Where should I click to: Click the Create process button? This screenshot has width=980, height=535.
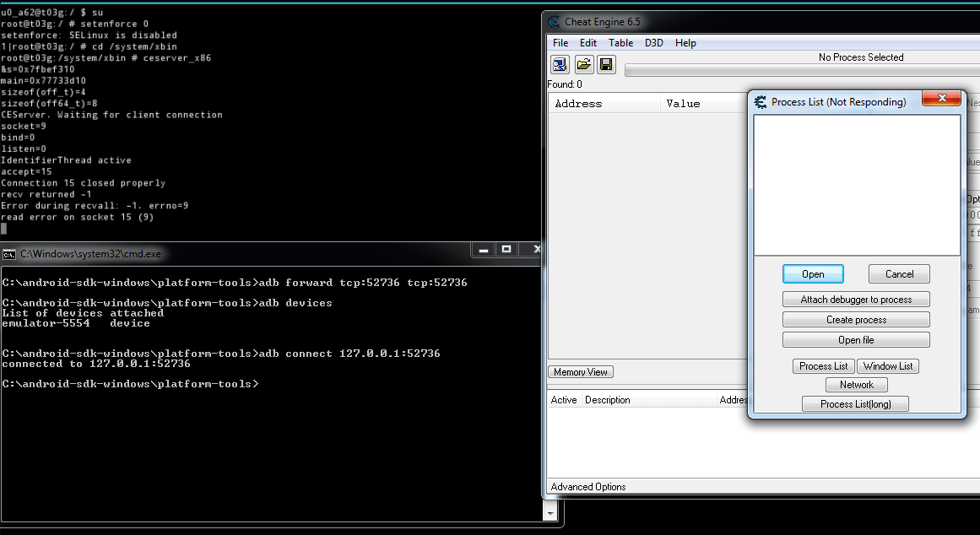click(855, 319)
